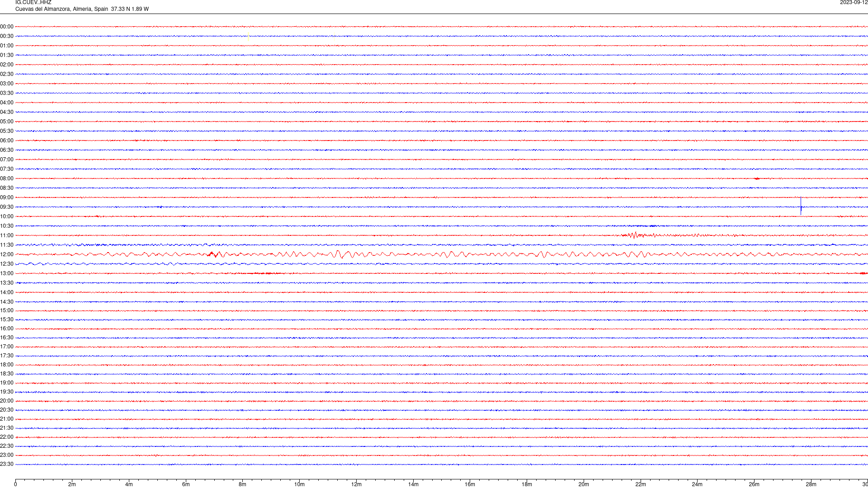Image resolution: width=868 pixels, height=488 pixels.
Task: Select the 07:00 row label
Action: (7, 160)
